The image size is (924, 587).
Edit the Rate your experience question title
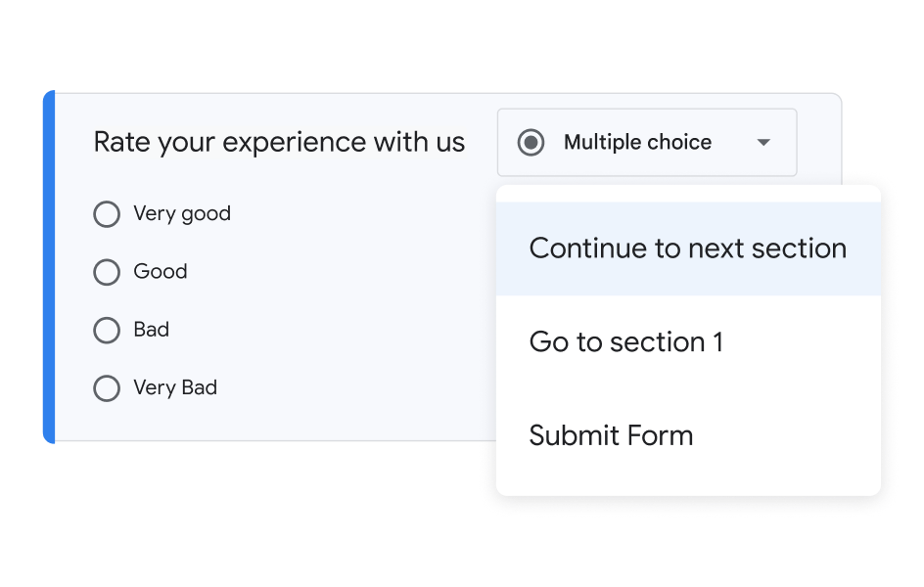[279, 143]
